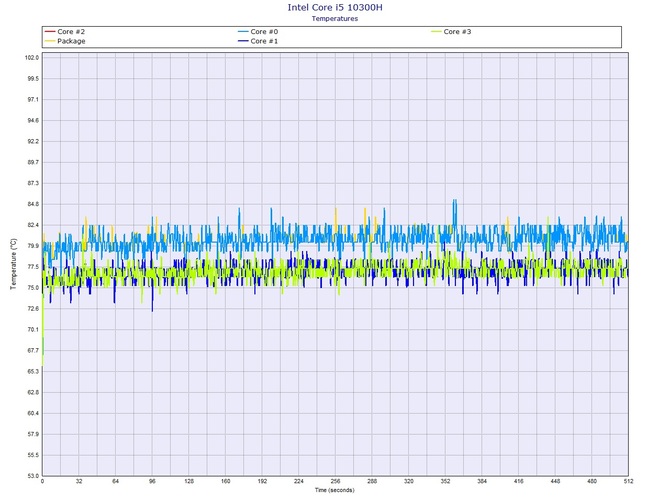Click the Core #0 legend entry
Viewport: 670px width, 502px height.
point(258,32)
